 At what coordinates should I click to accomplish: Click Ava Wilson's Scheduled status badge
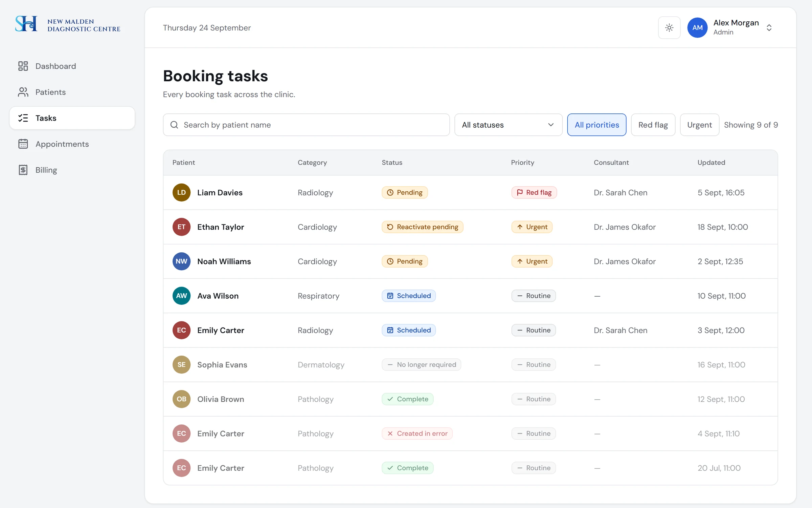[x=409, y=296]
